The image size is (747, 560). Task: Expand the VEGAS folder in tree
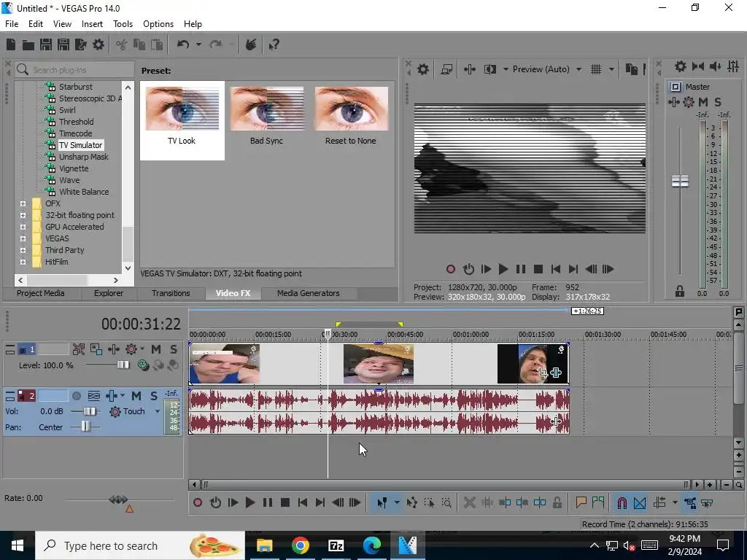(x=23, y=238)
